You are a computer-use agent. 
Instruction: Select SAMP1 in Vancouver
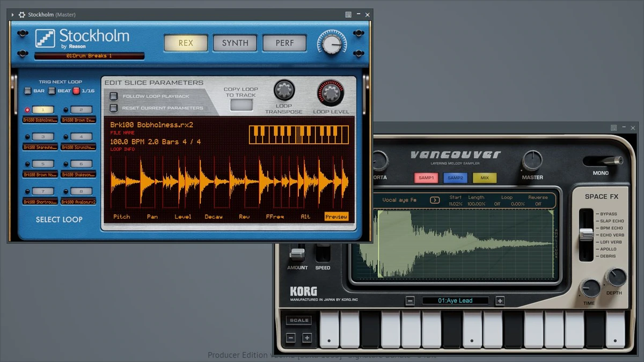coord(427,178)
